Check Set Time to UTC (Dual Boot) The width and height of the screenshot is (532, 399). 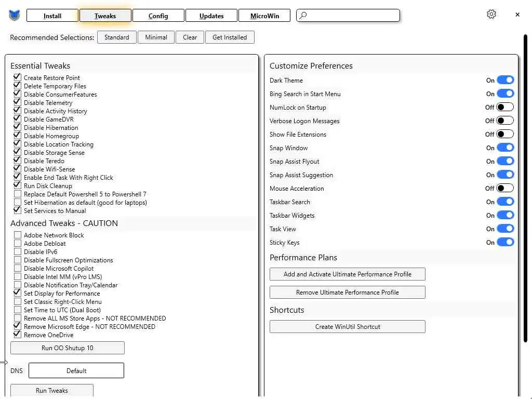pyautogui.click(x=17, y=310)
